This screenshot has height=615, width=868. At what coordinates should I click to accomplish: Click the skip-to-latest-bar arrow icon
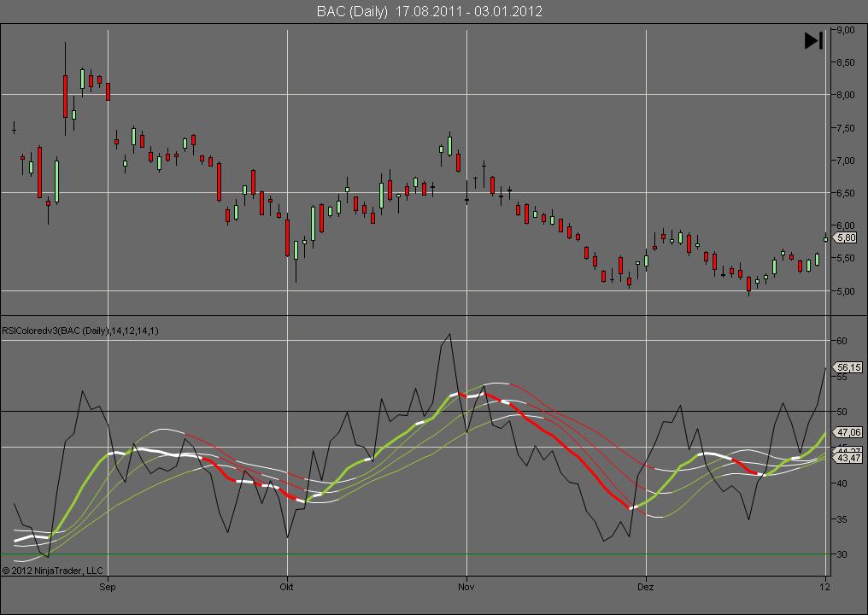(813, 40)
